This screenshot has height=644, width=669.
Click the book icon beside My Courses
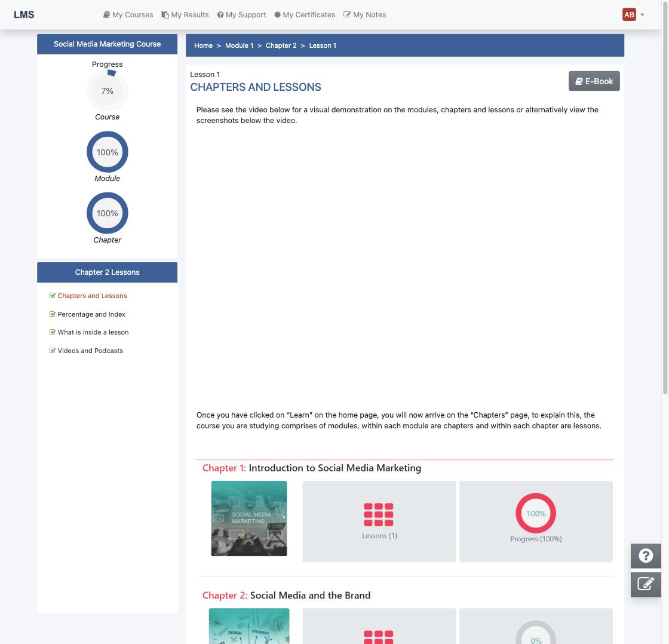tap(107, 14)
